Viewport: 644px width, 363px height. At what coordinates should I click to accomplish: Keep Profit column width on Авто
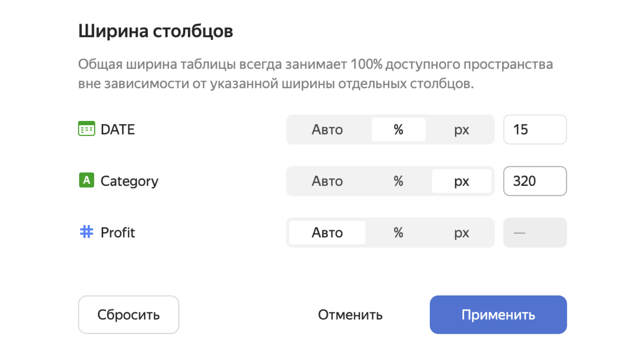click(x=327, y=232)
